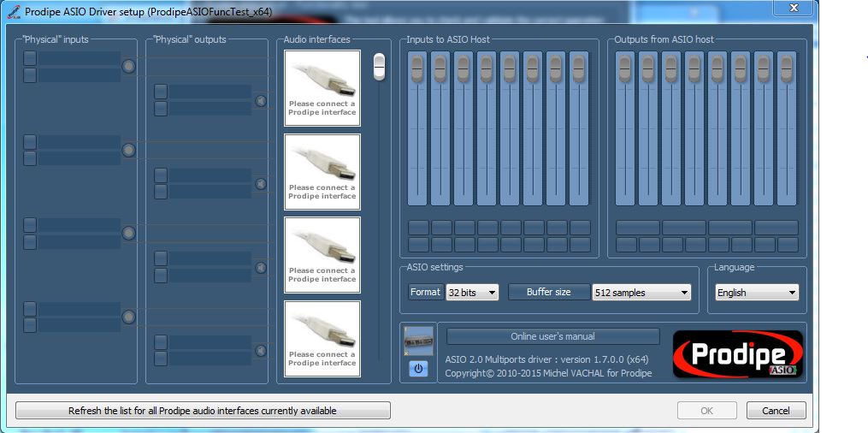
Task: Enable the upper checkbox of the third physical output pair
Action: (x=161, y=258)
